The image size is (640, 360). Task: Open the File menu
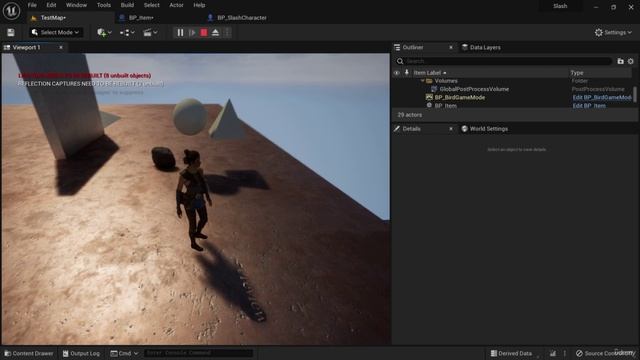coord(32,5)
